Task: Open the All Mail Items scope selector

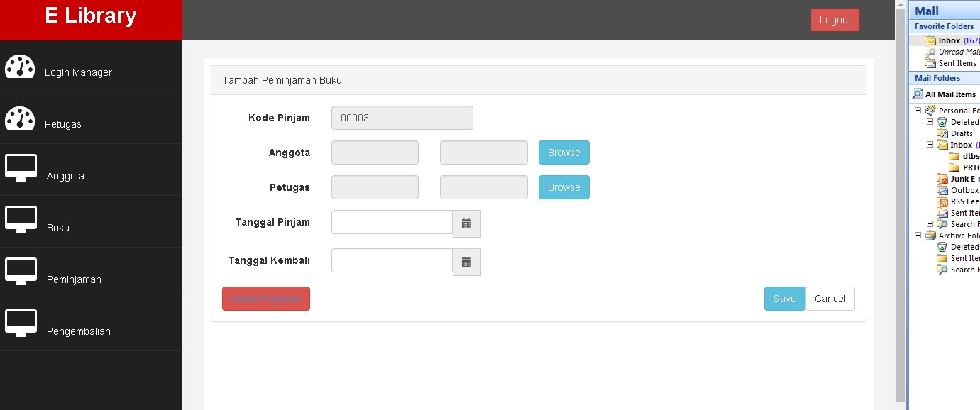Action: tap(946, 94)
